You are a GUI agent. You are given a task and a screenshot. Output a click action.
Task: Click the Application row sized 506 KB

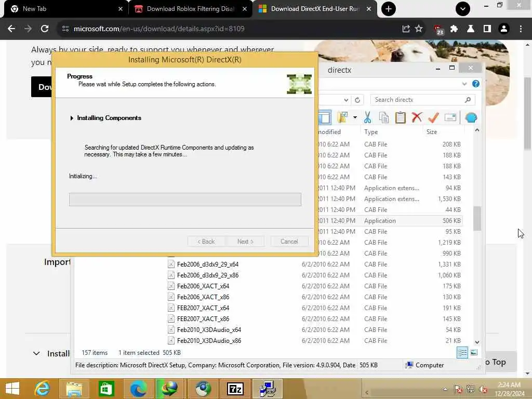point(390,220)
